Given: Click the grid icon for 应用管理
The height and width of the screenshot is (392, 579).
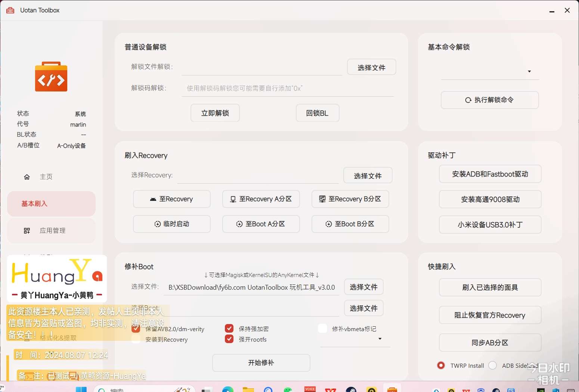Looking at the screenshot, I should pyautogui.click(x=27, y=231).
